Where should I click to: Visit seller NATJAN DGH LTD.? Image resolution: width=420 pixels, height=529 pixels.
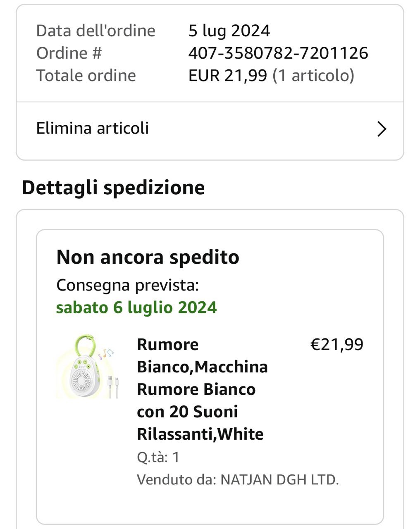click(279, 479)
